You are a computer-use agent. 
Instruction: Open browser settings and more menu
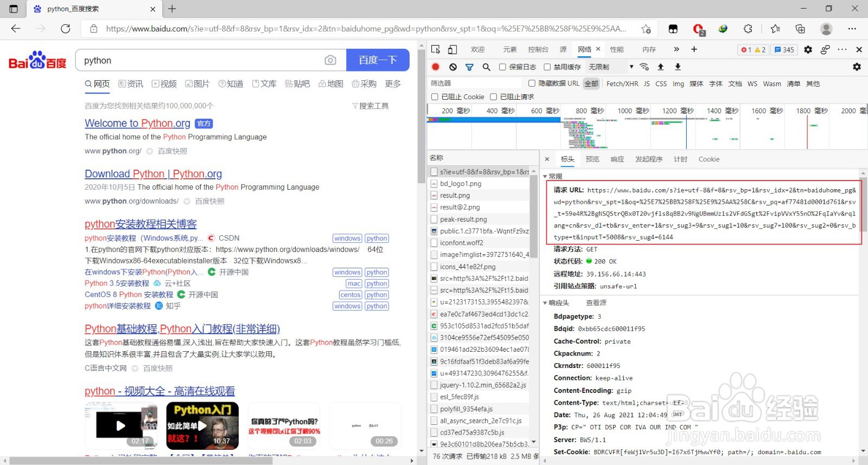point(852,29)
